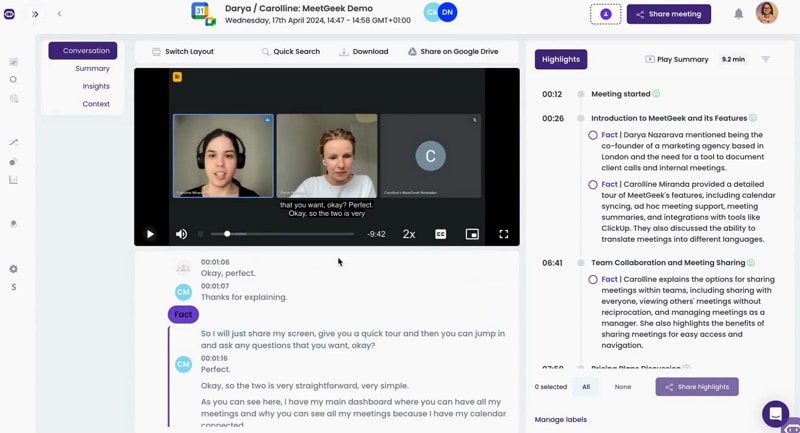Open the Summary tab
The width and height of the screenshot is (800, 433).
[x=92, y=68]
